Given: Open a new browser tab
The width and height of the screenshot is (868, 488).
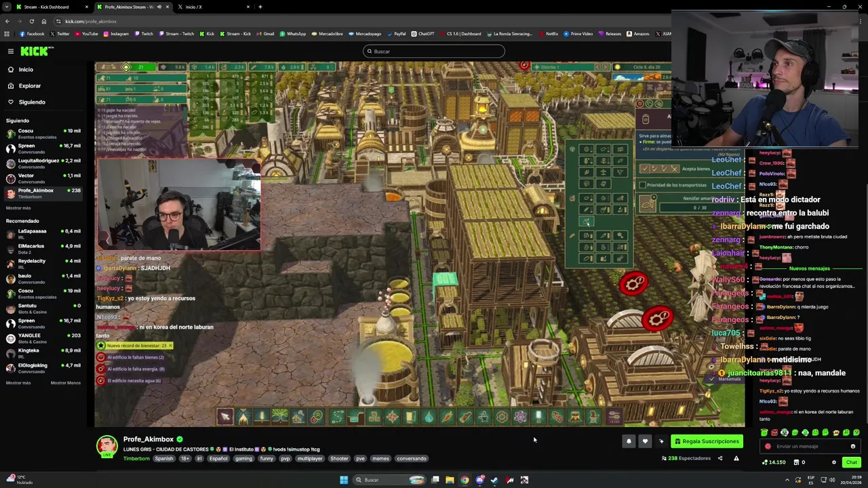Looking at the screenshot, I should [x=260, y=7].
